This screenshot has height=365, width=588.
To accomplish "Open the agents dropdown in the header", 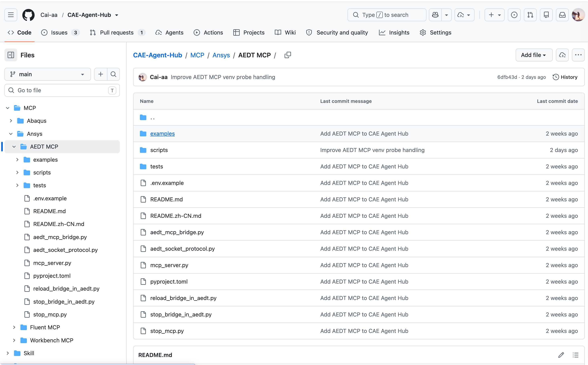I will [464, 15].
